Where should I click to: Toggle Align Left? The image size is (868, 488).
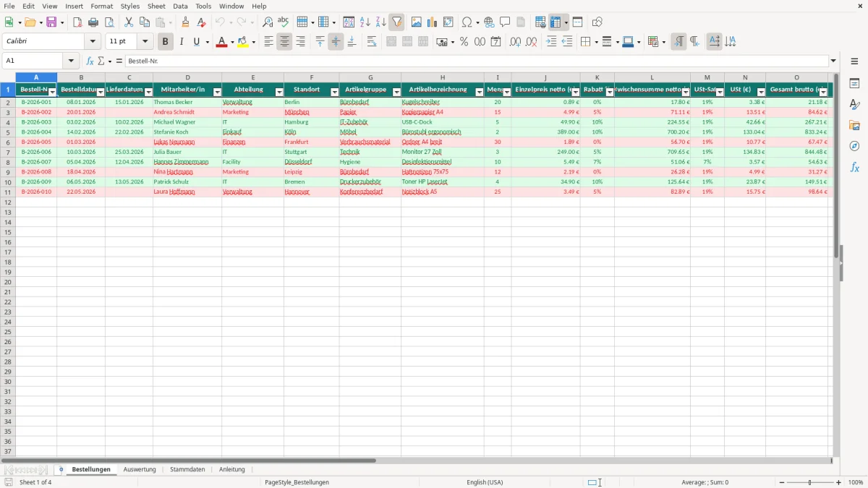(x=268, y=42)
